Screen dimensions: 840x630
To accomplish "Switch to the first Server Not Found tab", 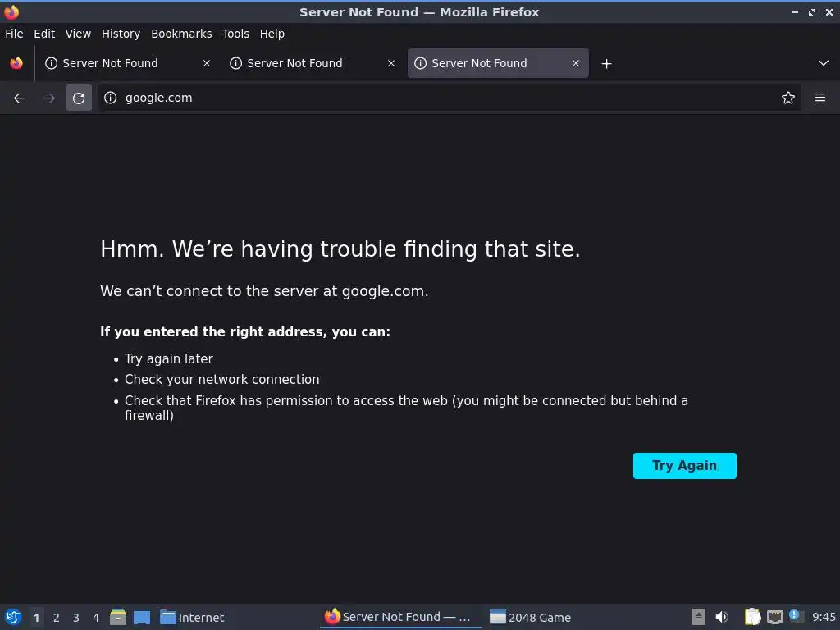I will click(127, 63).
